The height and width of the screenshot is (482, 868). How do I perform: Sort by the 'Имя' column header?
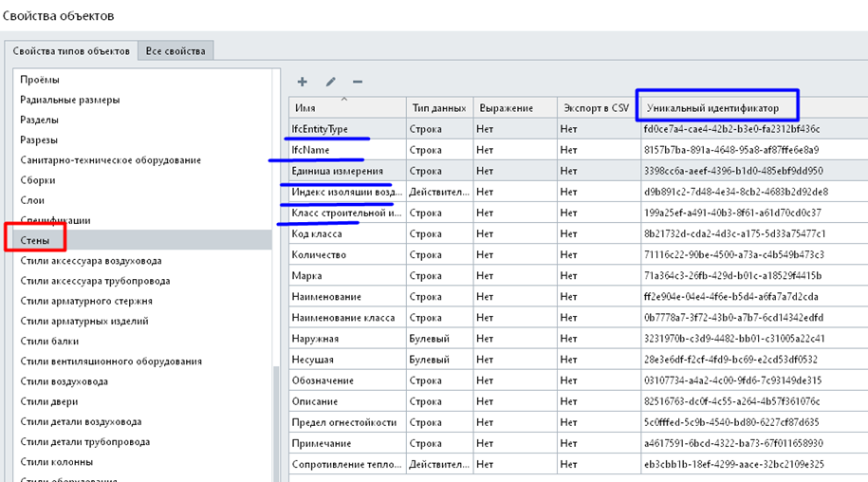pyautogui.click(x=347, y=108)
